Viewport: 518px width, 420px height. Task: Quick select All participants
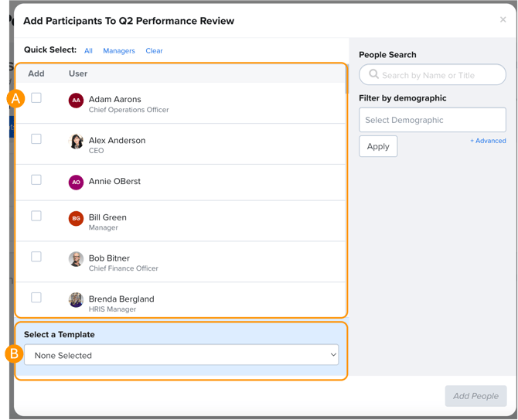(x=88, y=51)
